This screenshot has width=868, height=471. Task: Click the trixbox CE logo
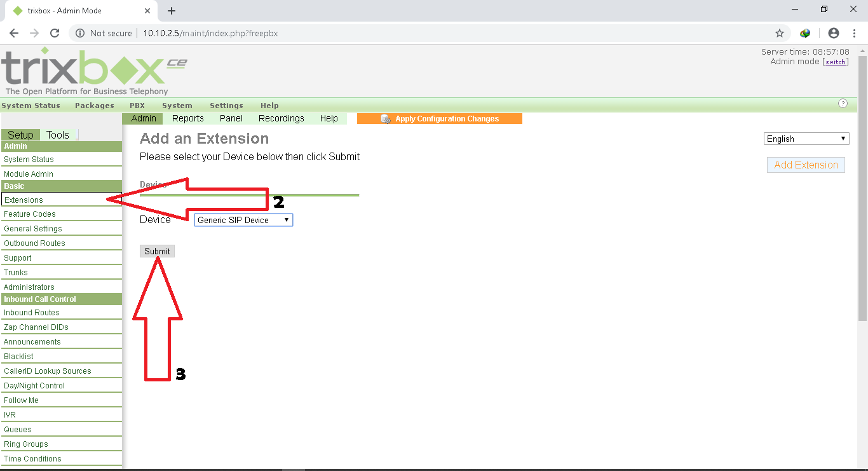tap(94, 71)
